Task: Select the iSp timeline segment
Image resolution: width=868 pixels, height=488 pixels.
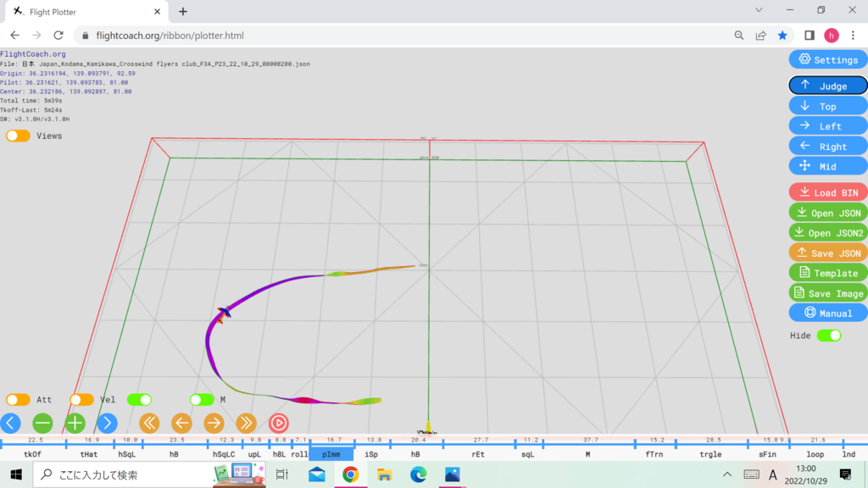Action: (371, 454)
